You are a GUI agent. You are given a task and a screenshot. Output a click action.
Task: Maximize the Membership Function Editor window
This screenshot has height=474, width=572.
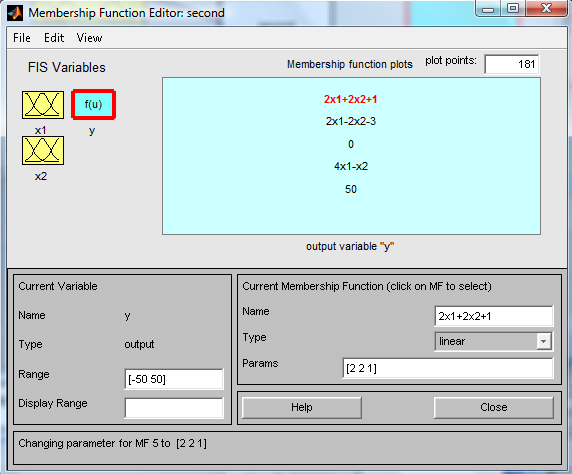click(513, 9)
